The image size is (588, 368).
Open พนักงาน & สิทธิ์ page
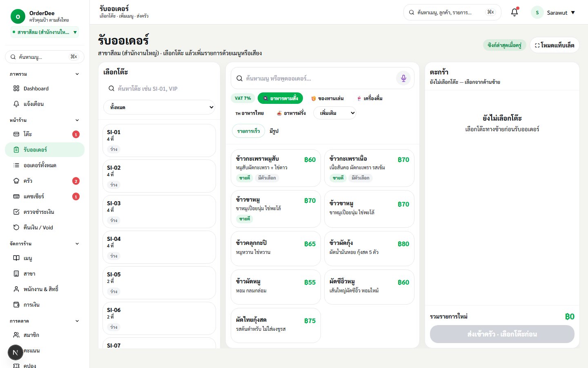point(45,289)
